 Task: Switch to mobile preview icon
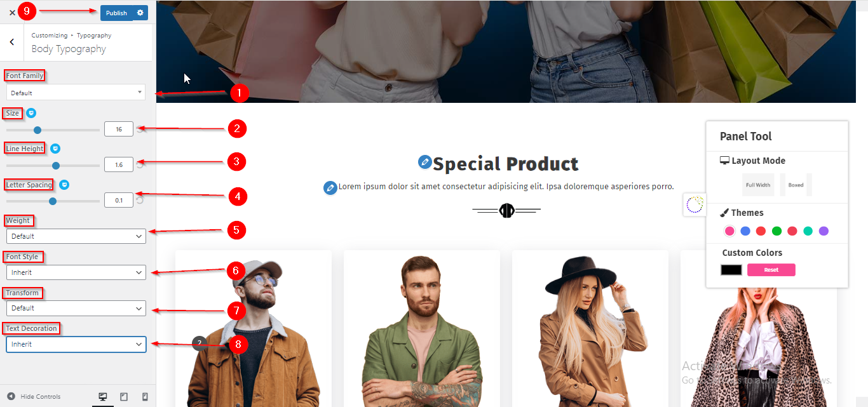click(145, 397)
